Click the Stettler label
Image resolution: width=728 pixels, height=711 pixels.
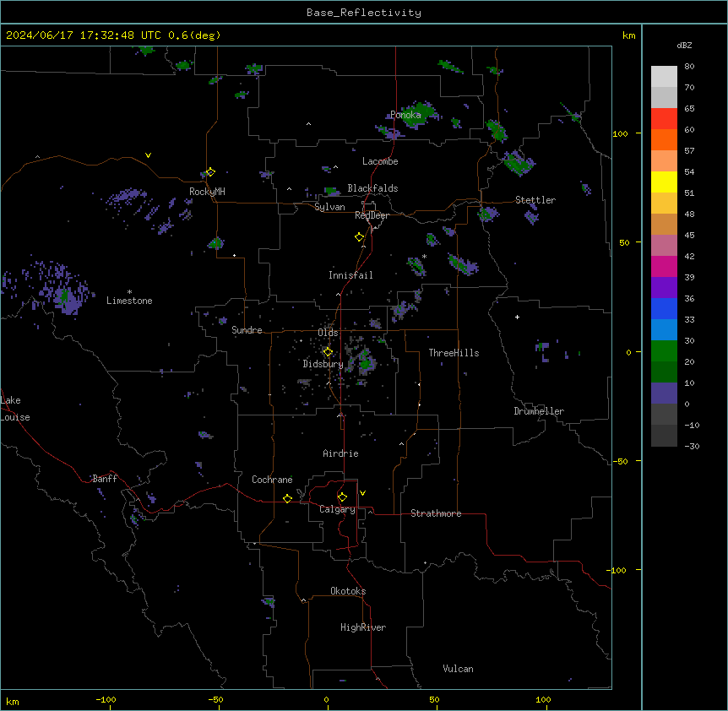(535, 200)
